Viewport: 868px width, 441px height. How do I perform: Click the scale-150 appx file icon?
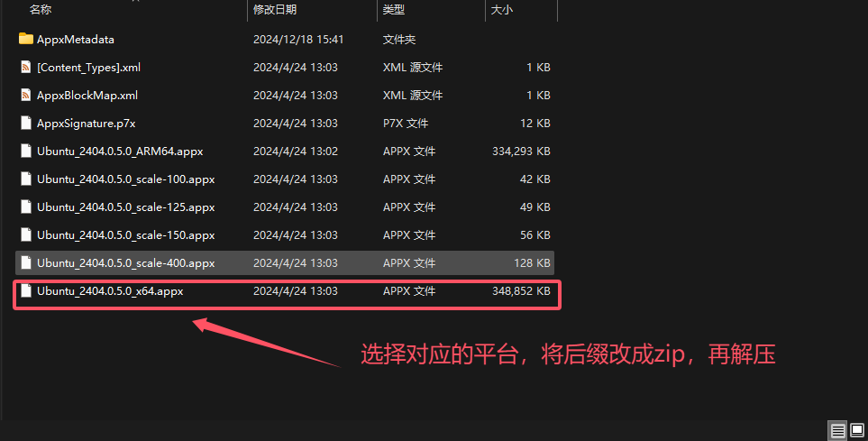pyautogui.click(x=25, y=234)
